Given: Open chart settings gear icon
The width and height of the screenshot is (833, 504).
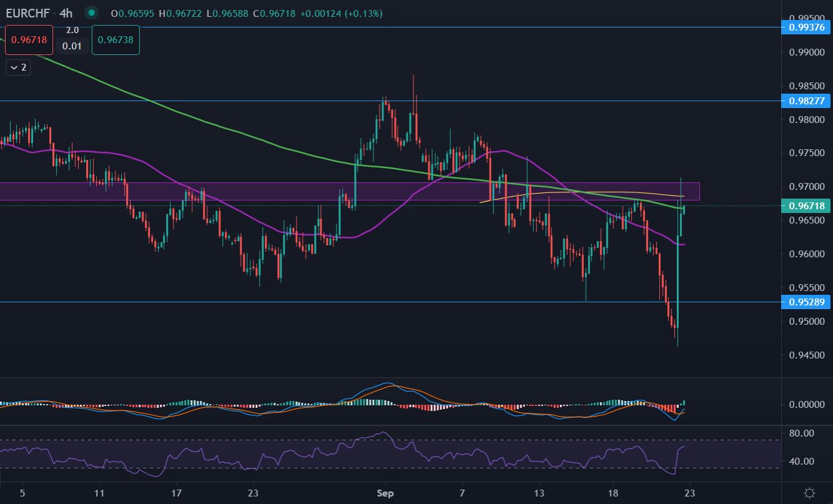Looking at the screenshot, I should (x=809, y=493).
